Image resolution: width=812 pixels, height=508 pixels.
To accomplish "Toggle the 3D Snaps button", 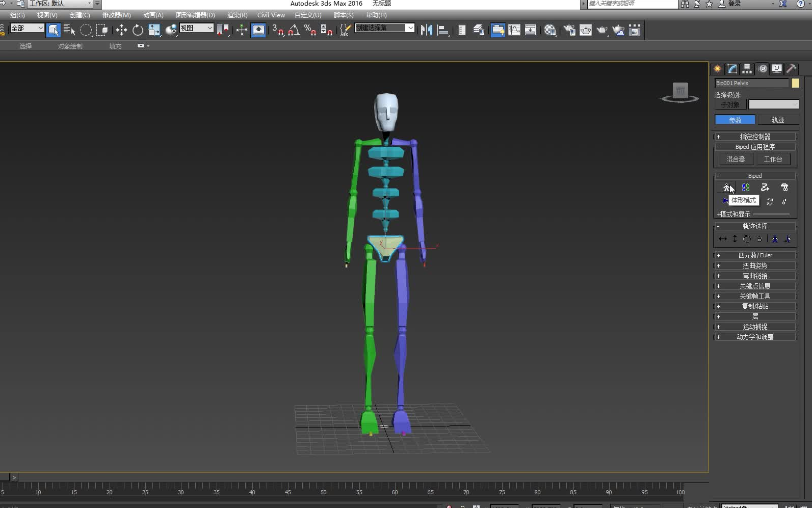I will click(x=277, y=30).
